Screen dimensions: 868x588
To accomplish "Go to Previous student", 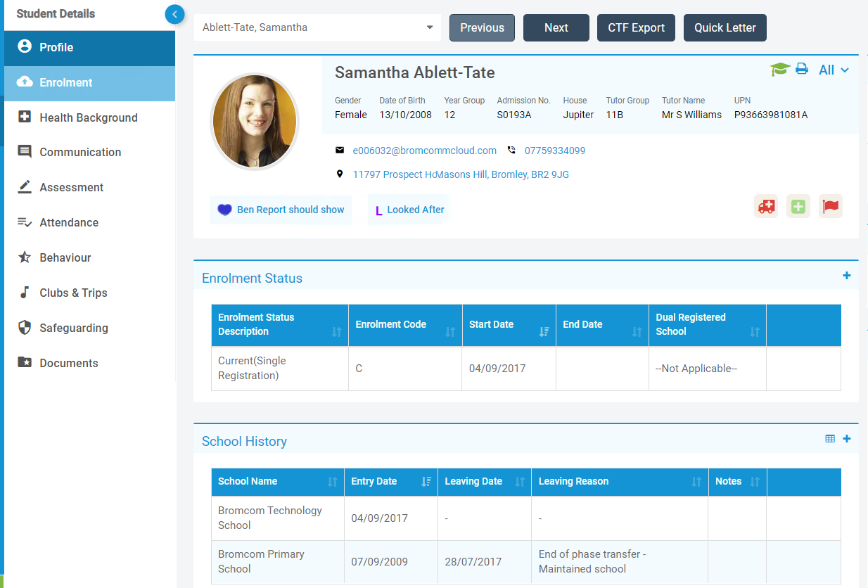I will [x=482, y=27].
